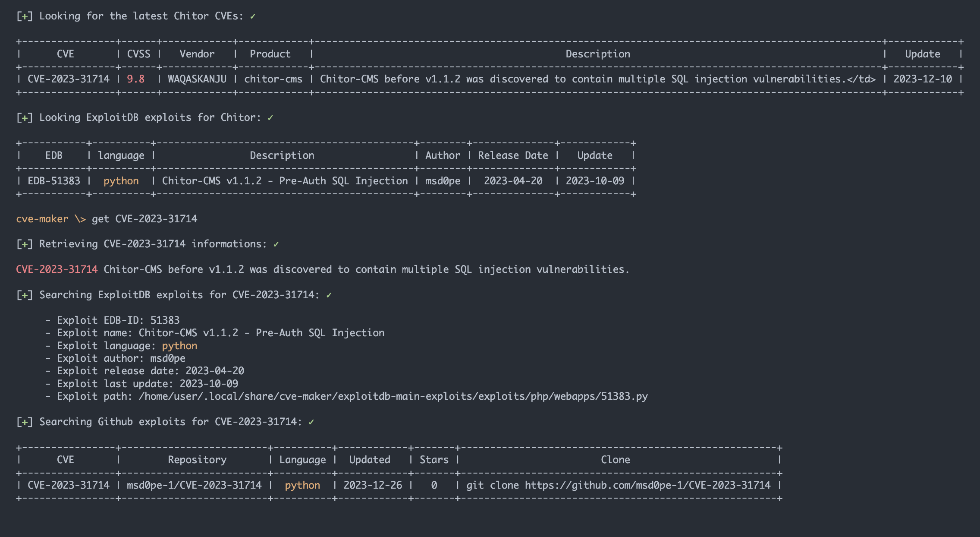The image size is (980, 537).
Task: Click CVE-2023-31714 cell in the Github table
Action: pos(69,485)
